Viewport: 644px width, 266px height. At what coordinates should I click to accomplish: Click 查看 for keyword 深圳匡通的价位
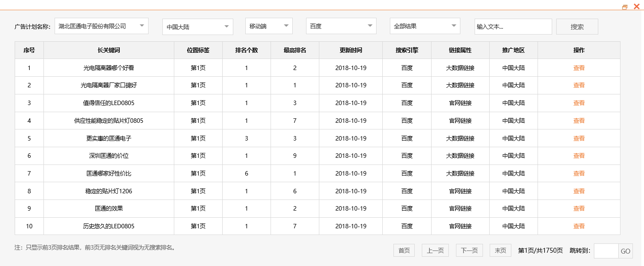(x=579, y=156)
